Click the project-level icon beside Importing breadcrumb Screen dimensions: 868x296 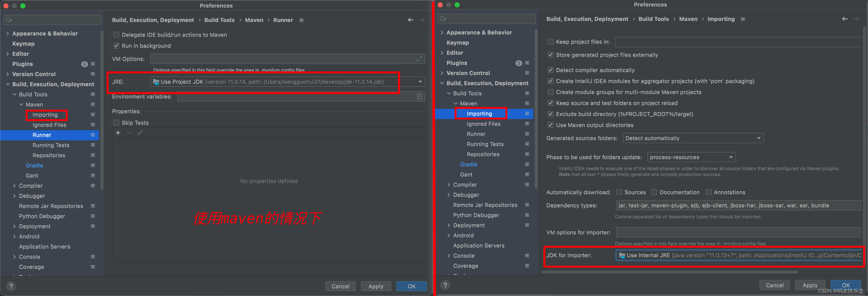click(x=743, y=19)
